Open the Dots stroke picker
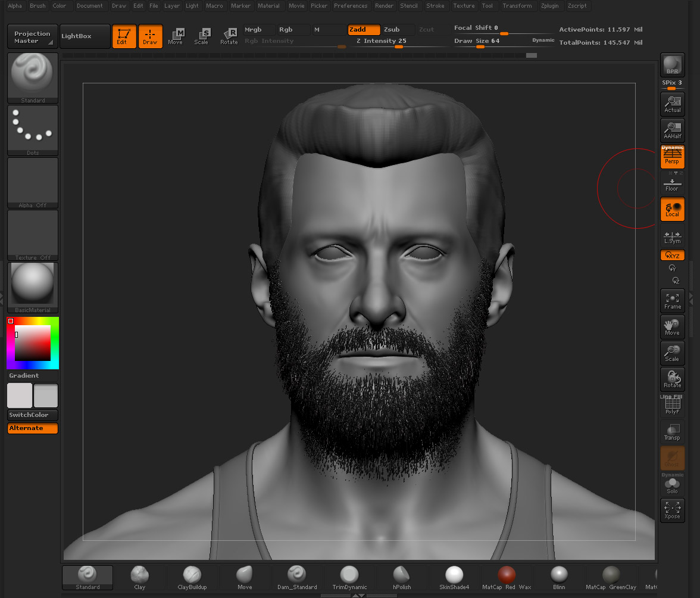The width and height of the screenshot is (700, 598). coord(33,130)
